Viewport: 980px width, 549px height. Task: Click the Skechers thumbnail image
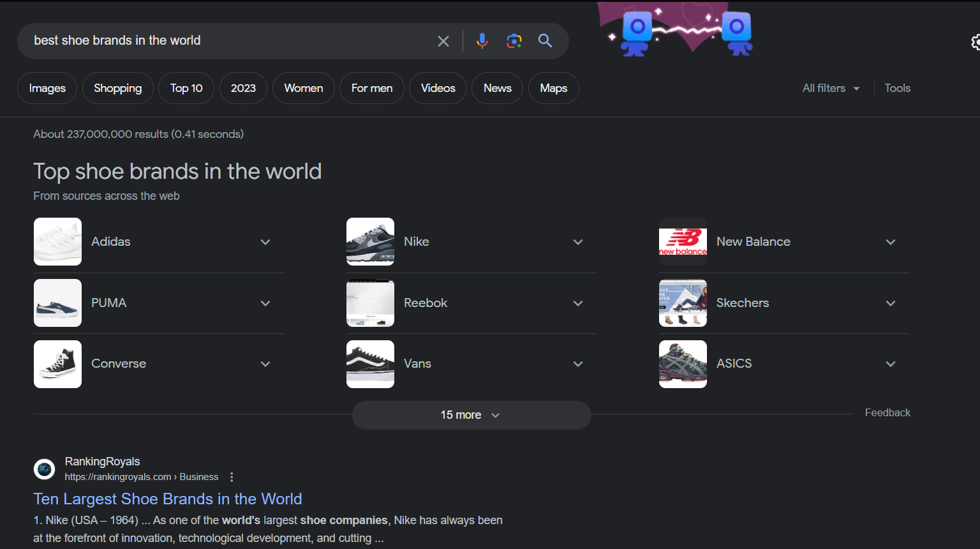point(683,303)
